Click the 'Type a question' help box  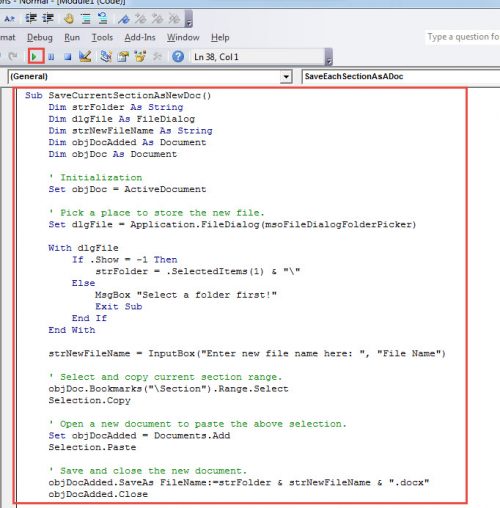coord(463,37)
